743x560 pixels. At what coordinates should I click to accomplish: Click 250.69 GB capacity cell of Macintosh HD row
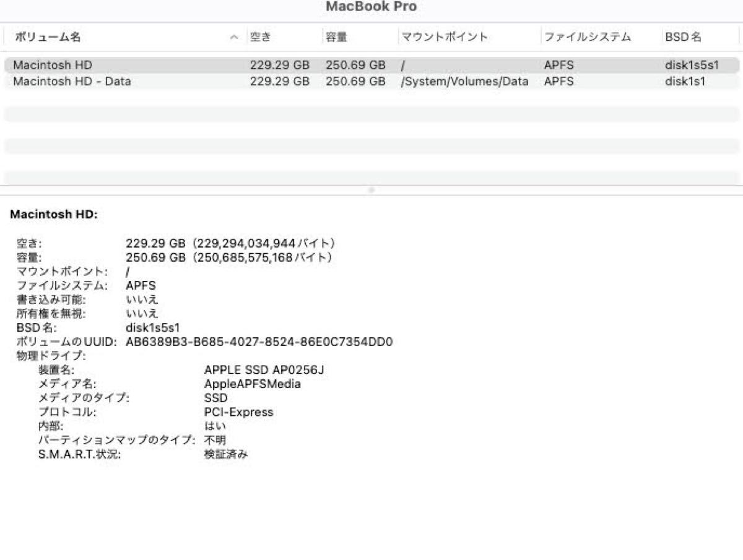[x=355, y=65]
